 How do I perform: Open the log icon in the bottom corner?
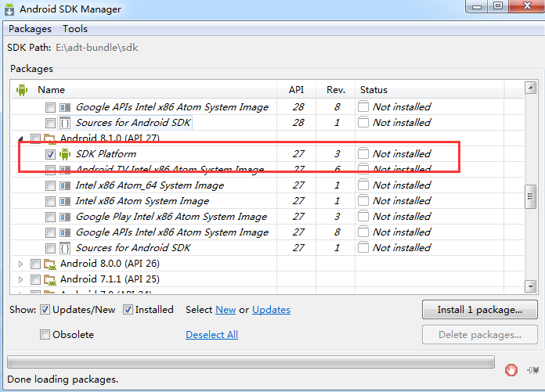tap(532, 370)
